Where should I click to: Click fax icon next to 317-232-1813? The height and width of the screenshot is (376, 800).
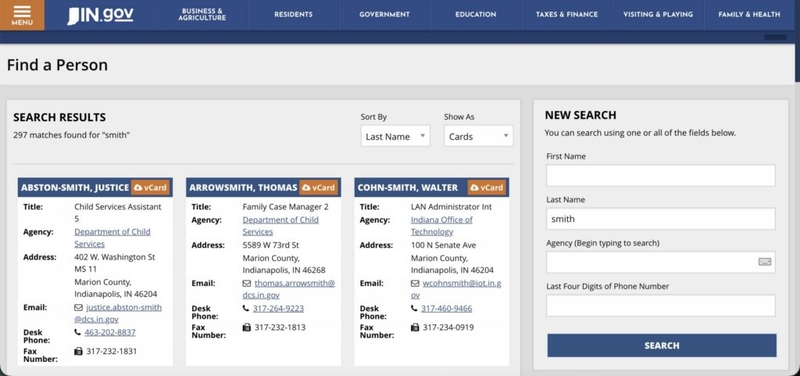coord(246,327)
